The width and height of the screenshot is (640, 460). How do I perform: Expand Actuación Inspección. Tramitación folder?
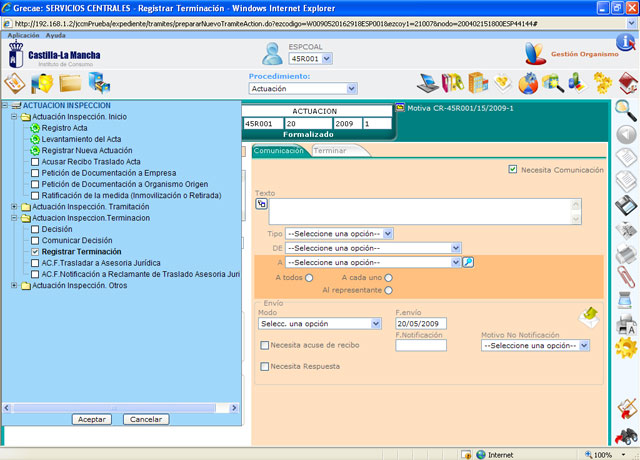[14, 207]
